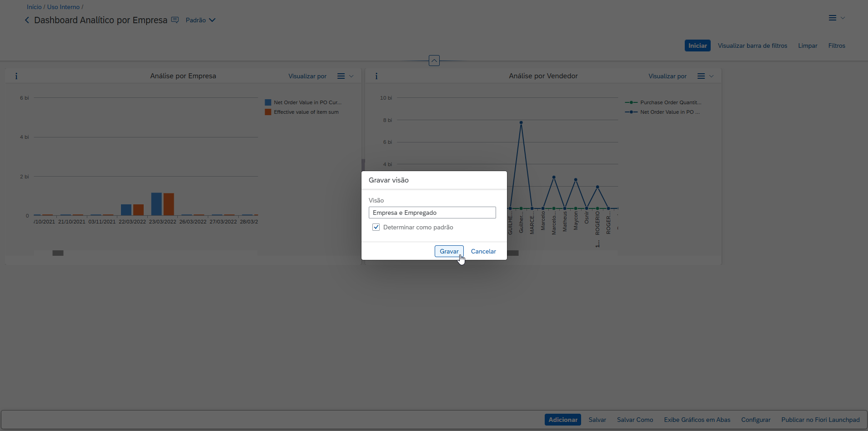Open the comment icon next to dashboard title
This screenshot has height=431, width=868.
[175, 20]
